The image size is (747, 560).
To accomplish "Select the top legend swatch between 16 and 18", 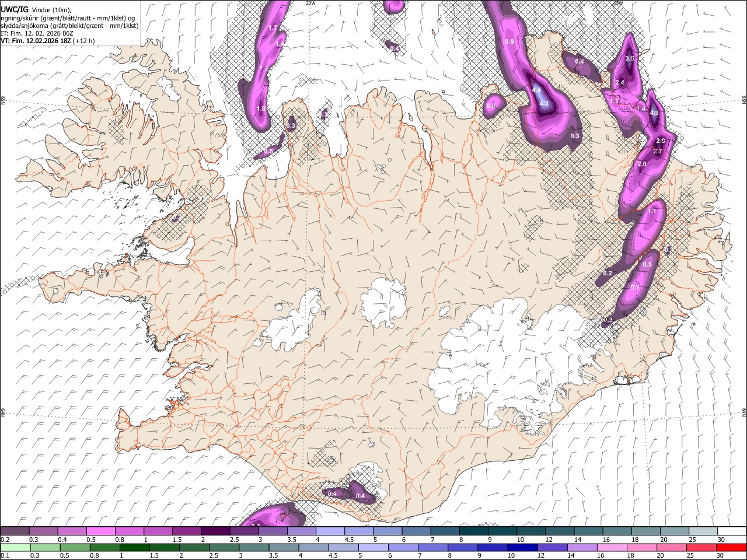I will coord(617,531).
